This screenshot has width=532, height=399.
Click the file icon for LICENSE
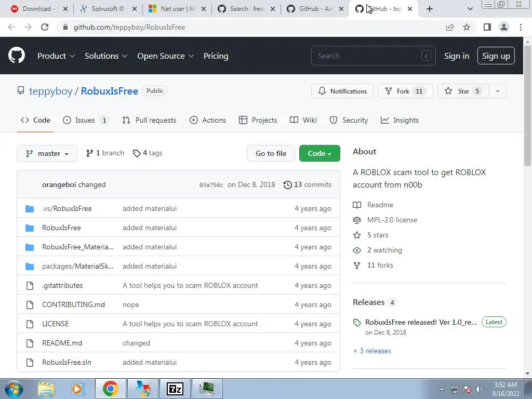(30, 324)
